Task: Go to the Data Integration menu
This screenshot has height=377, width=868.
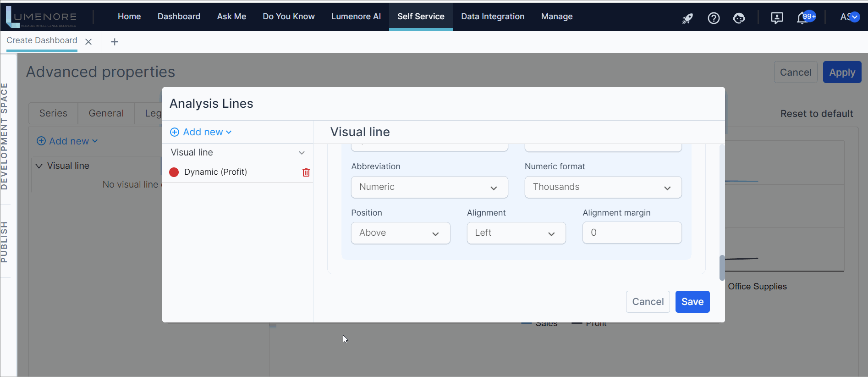Action: tap(493, 17)
